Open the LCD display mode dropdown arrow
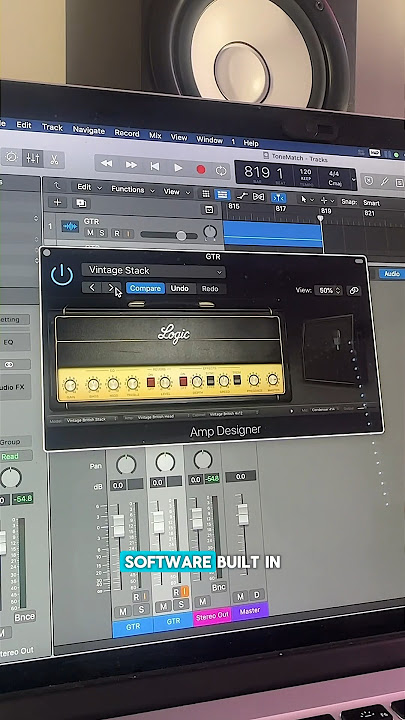Screen dimensions: 405x720 pyautogui.click(x=353, y=180)
